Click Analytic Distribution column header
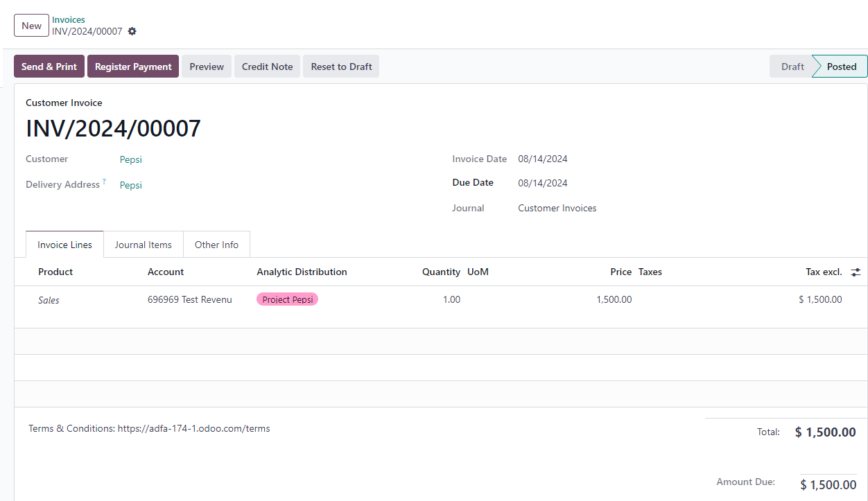Viewport: 868px width, 501px height. tap(302, 272)
